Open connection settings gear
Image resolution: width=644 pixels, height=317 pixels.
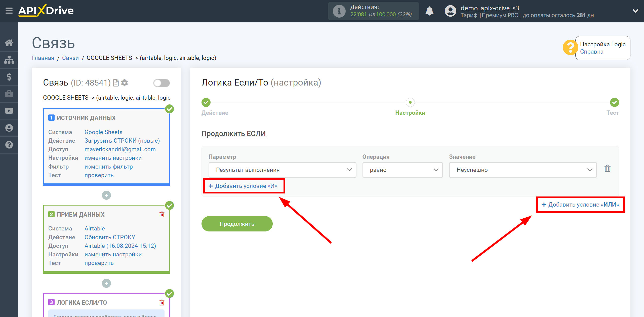[x=125, y=83]
